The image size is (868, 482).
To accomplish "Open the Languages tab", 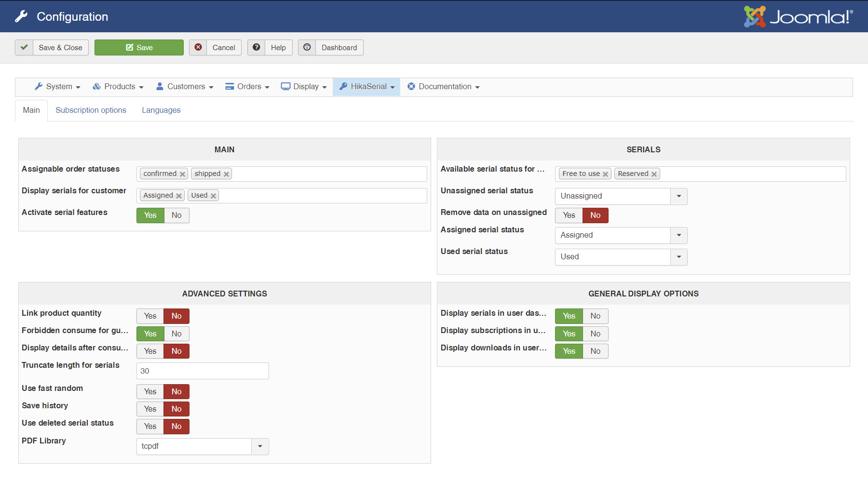I will (161, 110).
